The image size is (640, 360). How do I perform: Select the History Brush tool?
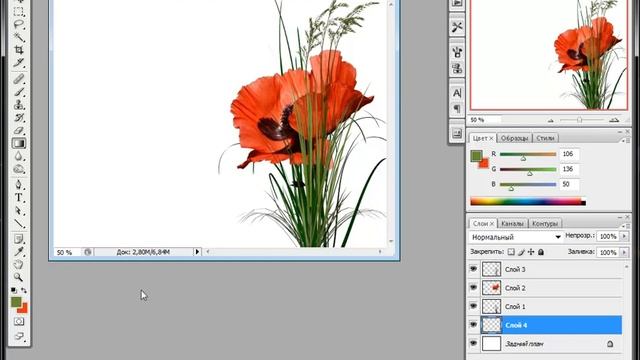(x=19, y=118)
